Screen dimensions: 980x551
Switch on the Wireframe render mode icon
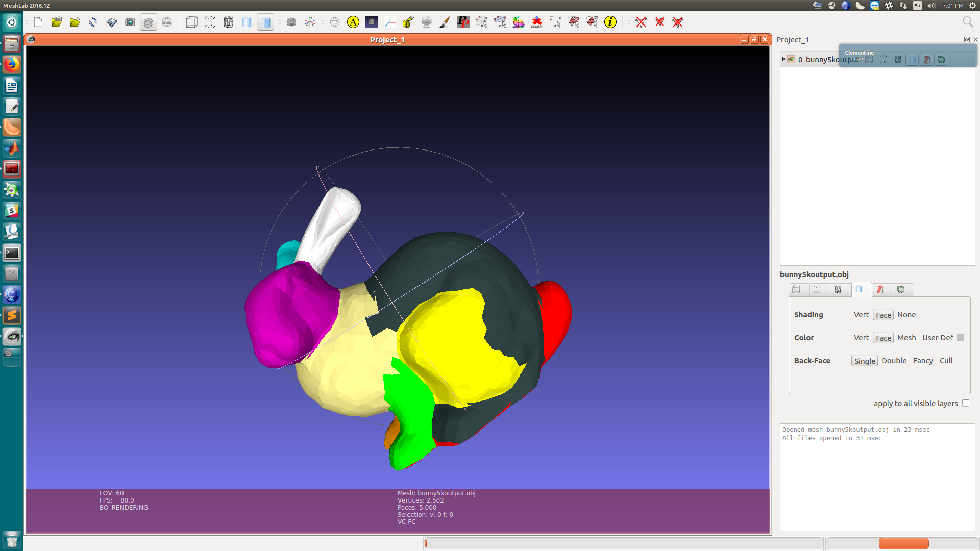(x=229, y=22)
